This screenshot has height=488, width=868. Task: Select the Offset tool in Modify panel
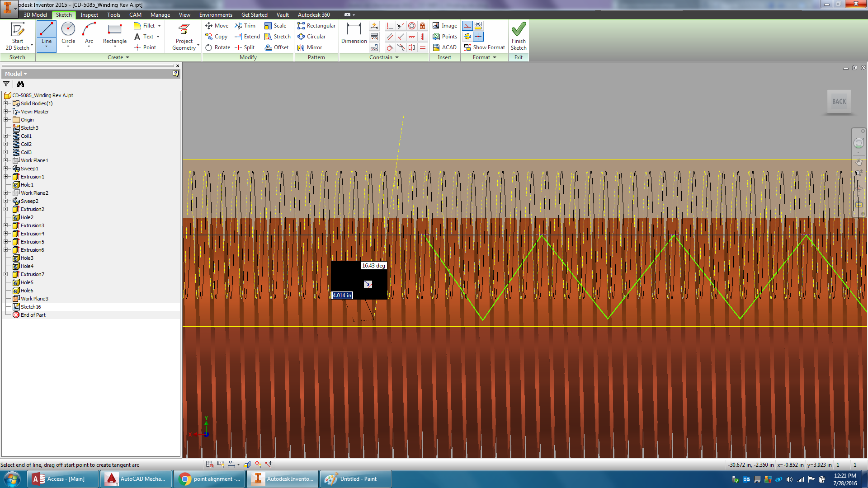pos(277,47)
